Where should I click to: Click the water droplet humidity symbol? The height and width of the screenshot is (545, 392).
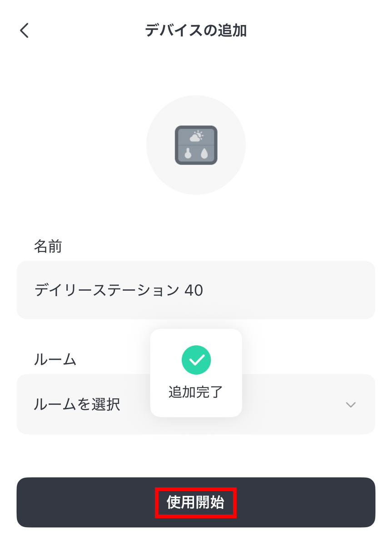pyautogui.click(x=205, y=154)
